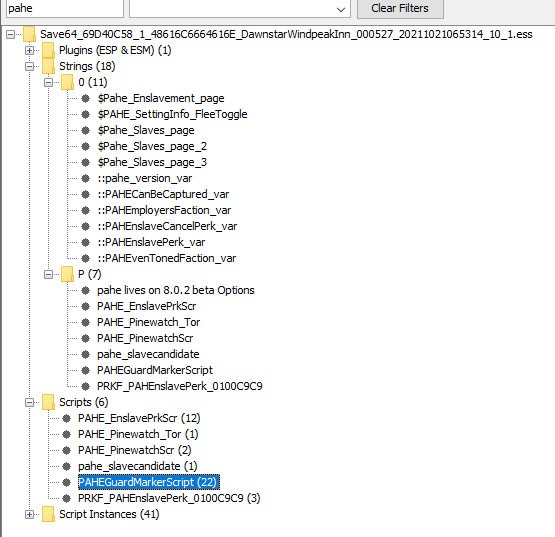Click bullet icon beside $PAHE_SettingInfo_FleeToggle

click(85, 114)
